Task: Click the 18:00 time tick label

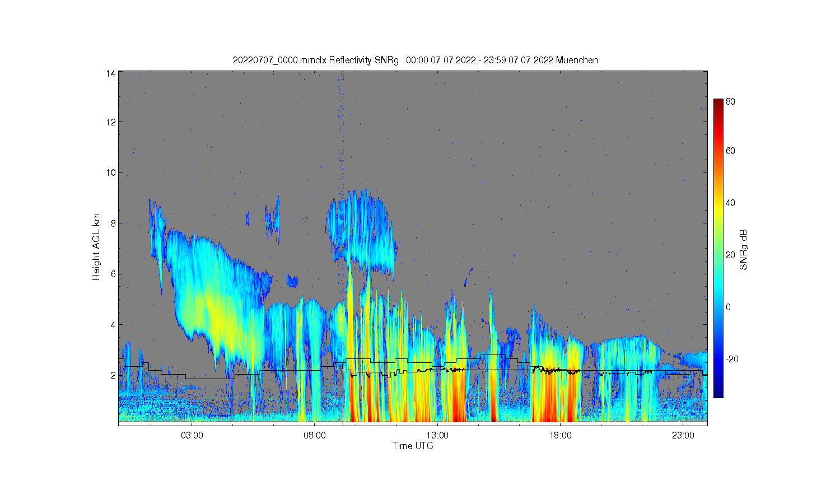Action: (x=560, y=436)
